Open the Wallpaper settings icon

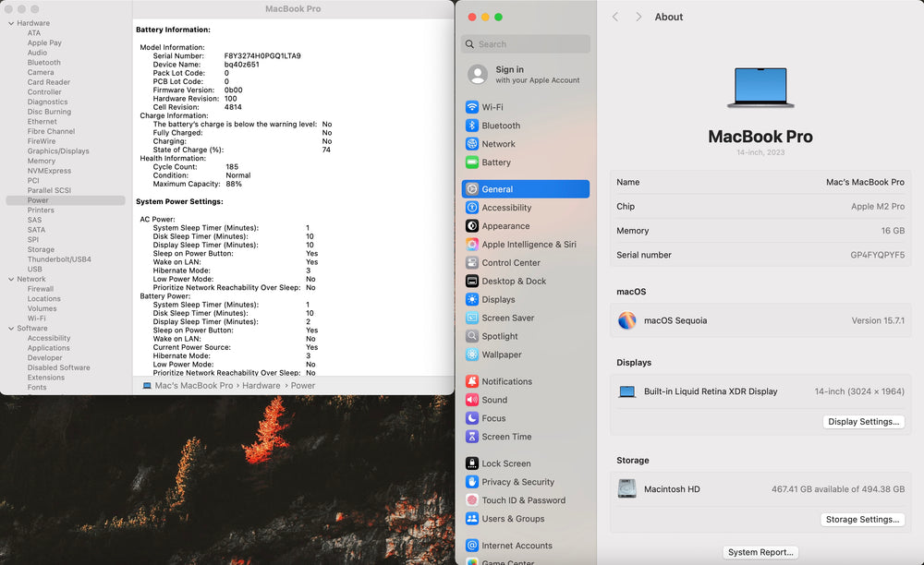(x=472, y=355)
